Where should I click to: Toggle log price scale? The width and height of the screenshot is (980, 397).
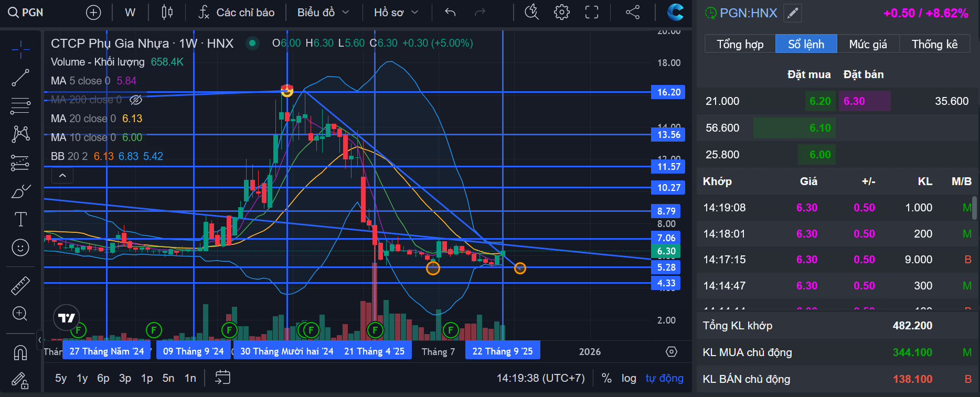(629, 378)
